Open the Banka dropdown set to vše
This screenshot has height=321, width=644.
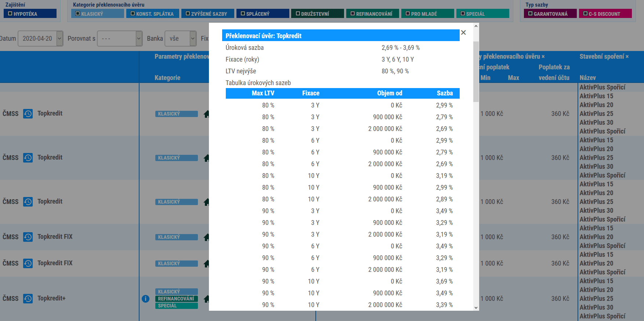181,39
